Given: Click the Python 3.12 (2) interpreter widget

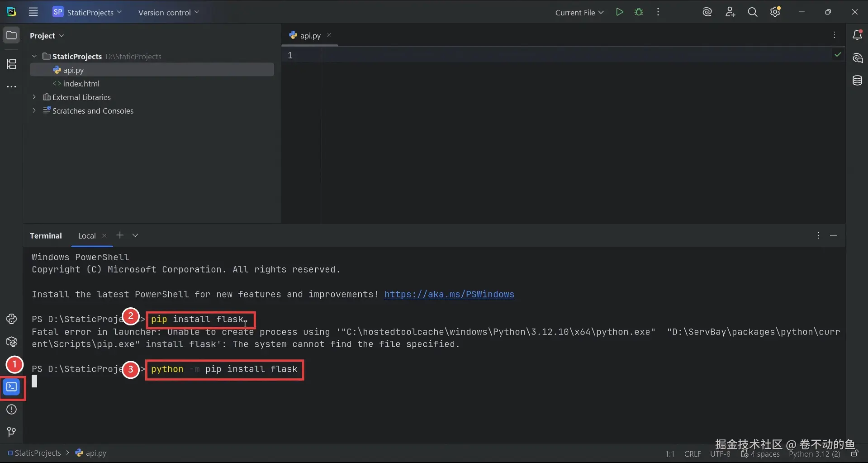Looking at the screenshot, I should pos(814,454).
